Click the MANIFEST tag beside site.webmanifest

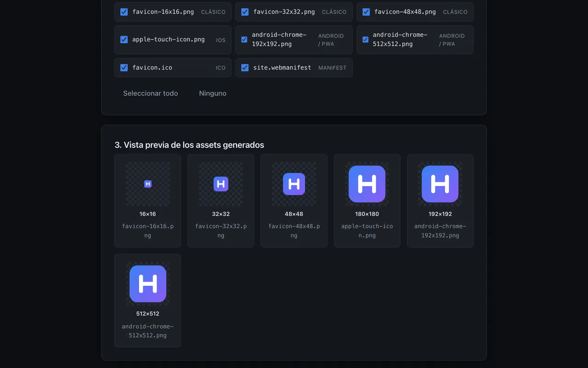[x=333, y=68]
